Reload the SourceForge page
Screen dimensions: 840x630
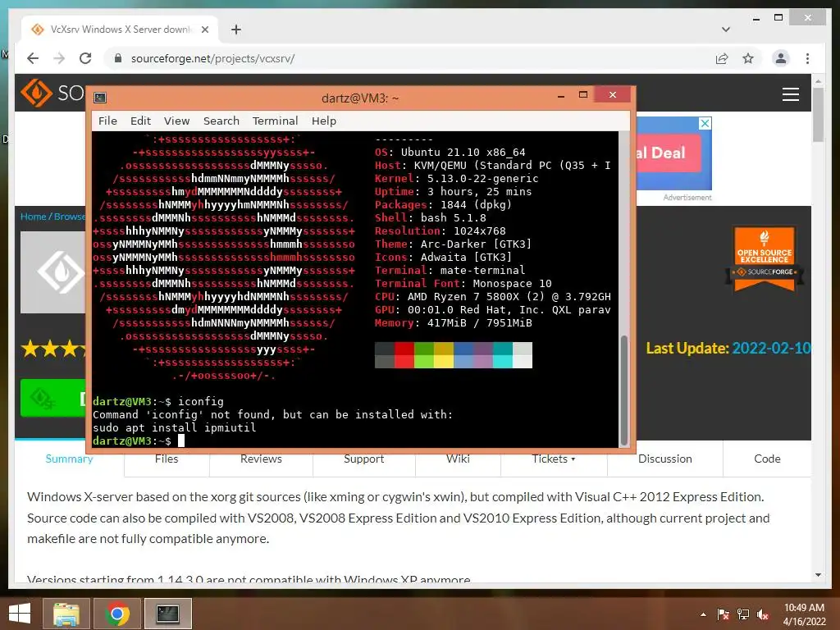coord(85,58)
